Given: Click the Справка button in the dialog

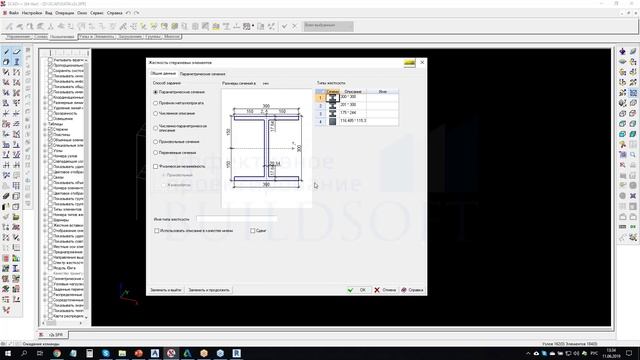Looking at the screenshot, I should pos(412,290).
